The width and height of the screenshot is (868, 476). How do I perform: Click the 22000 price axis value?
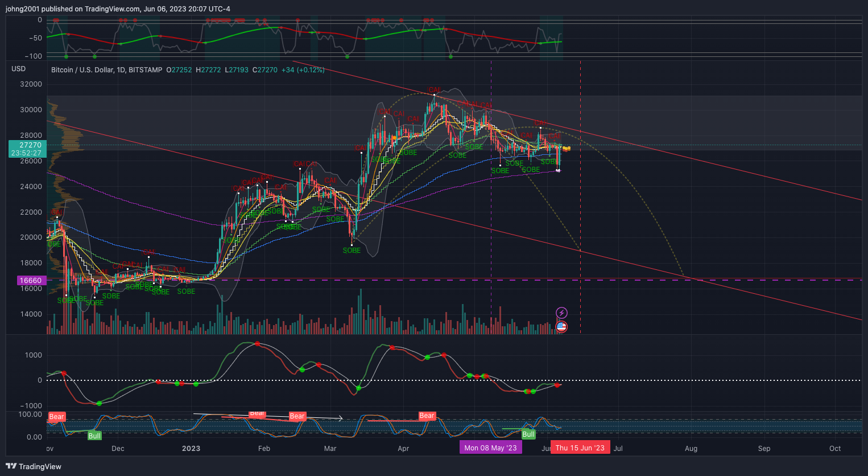pyautogui.click(x=31, y=212)
